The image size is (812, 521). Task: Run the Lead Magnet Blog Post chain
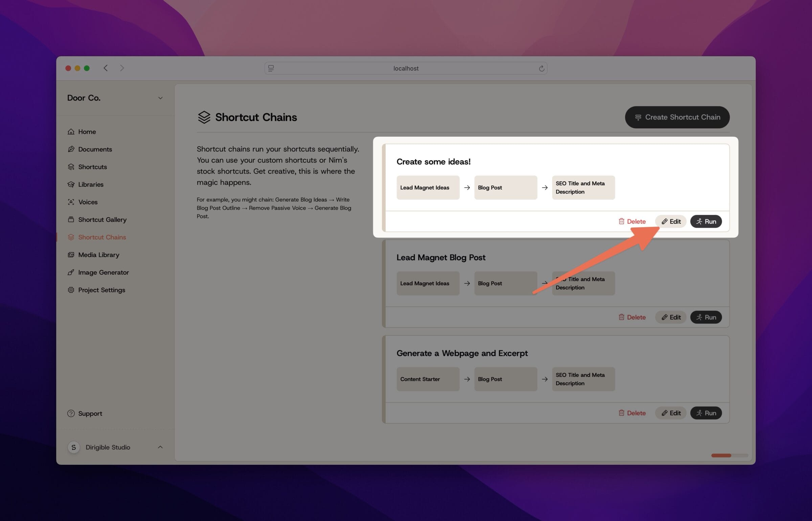tap(705, 317)
